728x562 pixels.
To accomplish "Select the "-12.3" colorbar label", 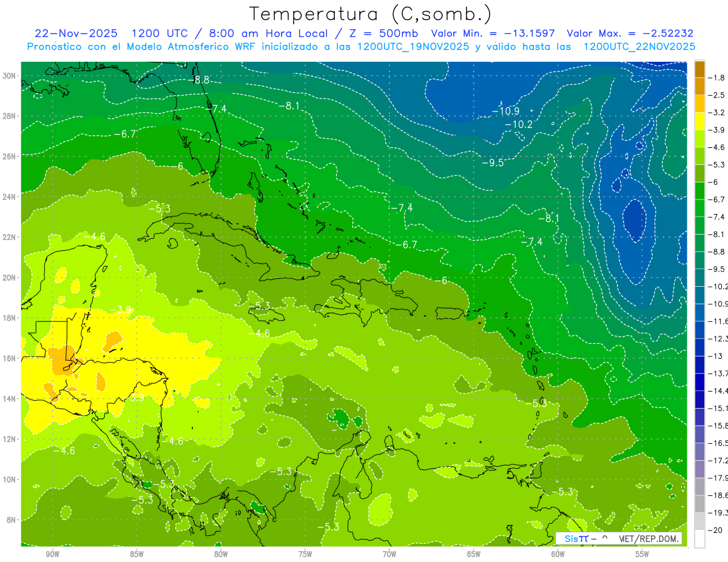I will coord(718,338).
